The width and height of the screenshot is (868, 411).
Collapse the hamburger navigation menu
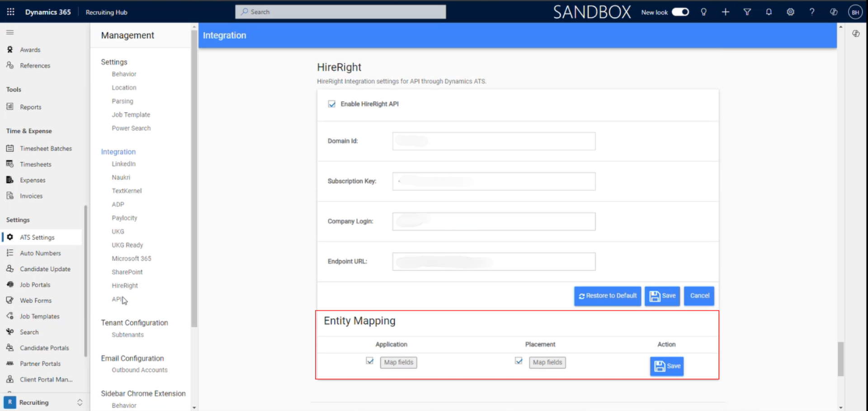click(x=10, y=32)
